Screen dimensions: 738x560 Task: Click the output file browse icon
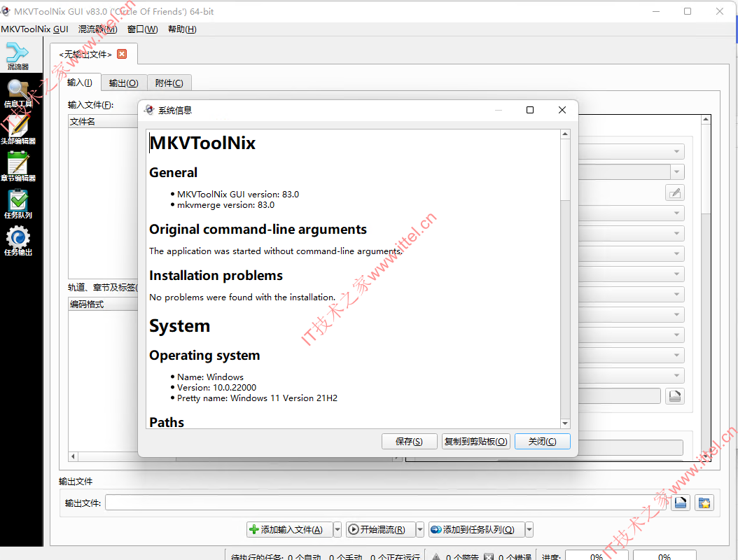pyautogui.click(x=681, y=503)
